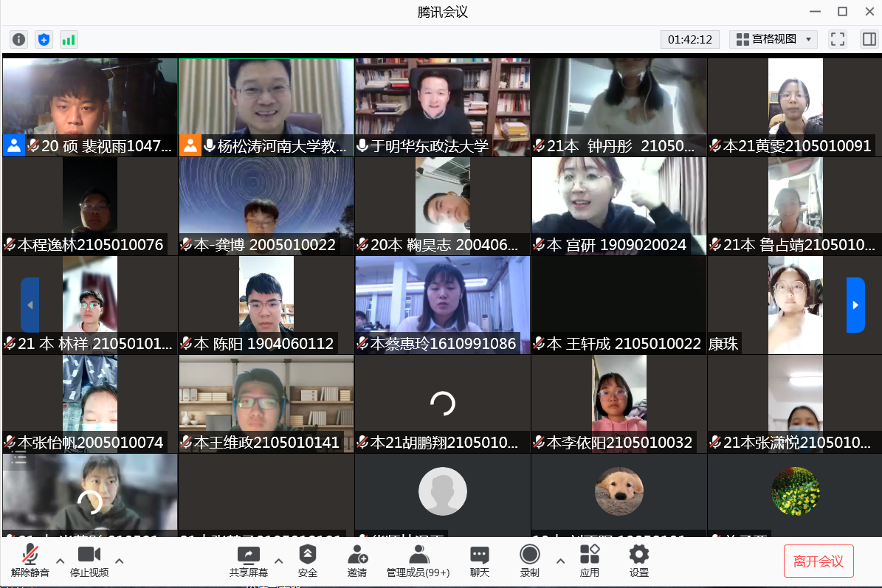The image size is (882, 588).
Task: Open the 宫格视图 view dropdown
Action: click(774, 40)
